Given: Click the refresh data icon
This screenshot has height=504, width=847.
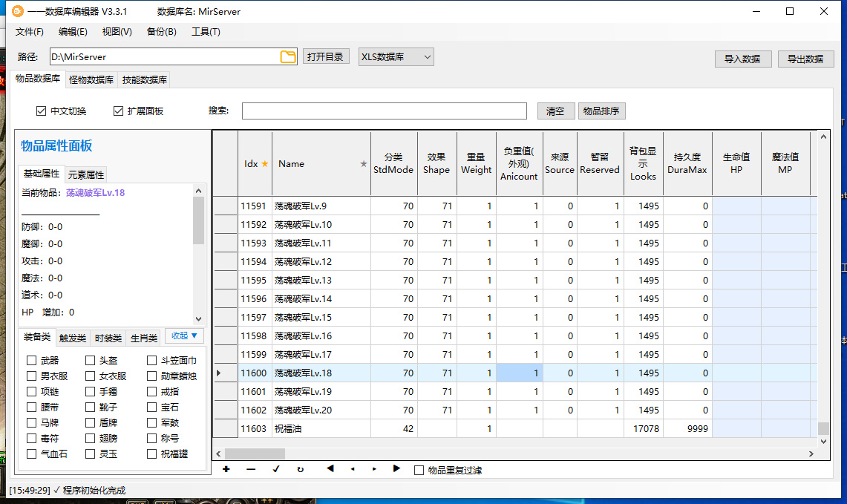Looking at the screenshot, I should [x=301, y=469].
